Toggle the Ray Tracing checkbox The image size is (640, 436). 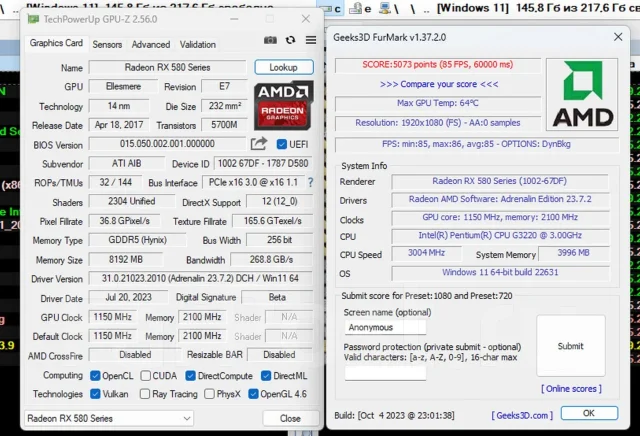144,394
